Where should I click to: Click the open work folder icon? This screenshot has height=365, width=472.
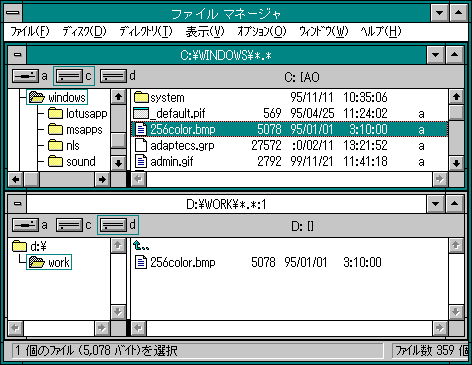click(37, 262)
